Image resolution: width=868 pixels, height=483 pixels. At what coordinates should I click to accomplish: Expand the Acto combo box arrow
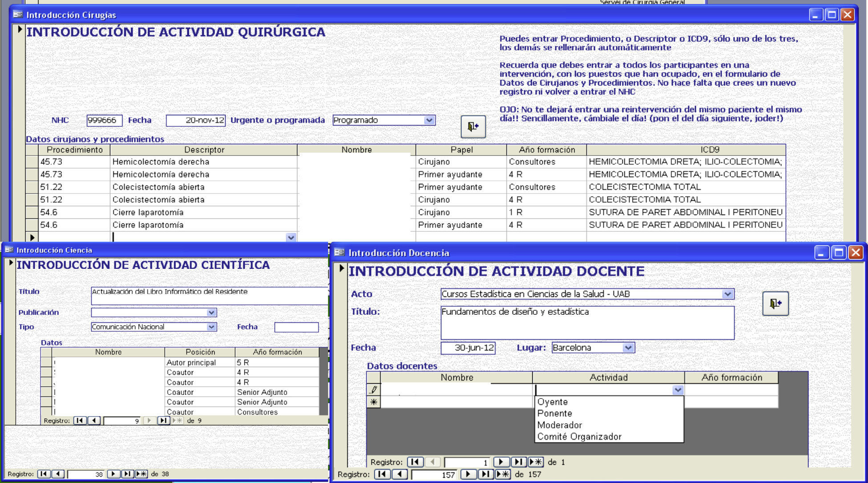coord(727,294)
